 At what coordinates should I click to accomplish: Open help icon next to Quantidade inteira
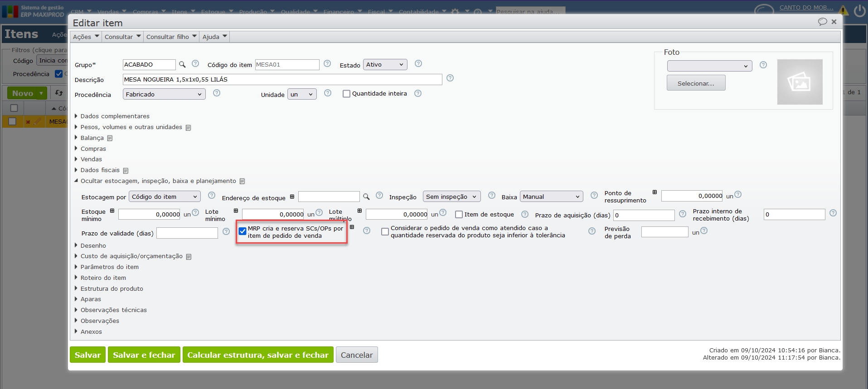tap(418, 93)
